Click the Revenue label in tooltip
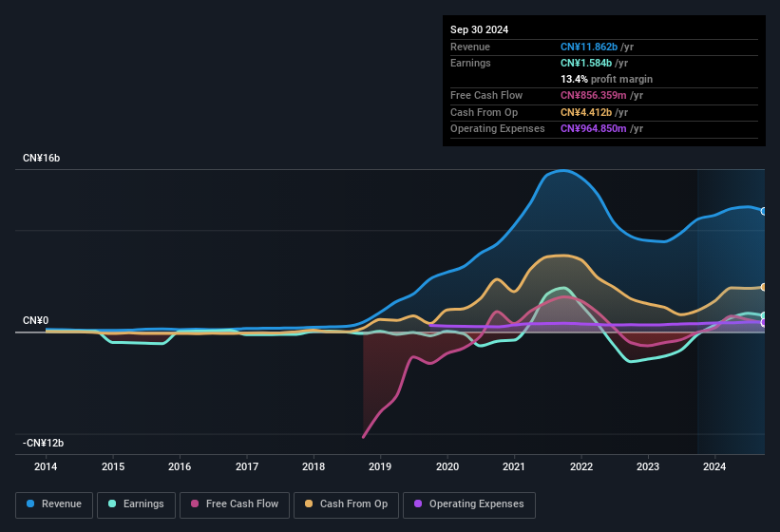The image size is (780, 532). (470, 47)
